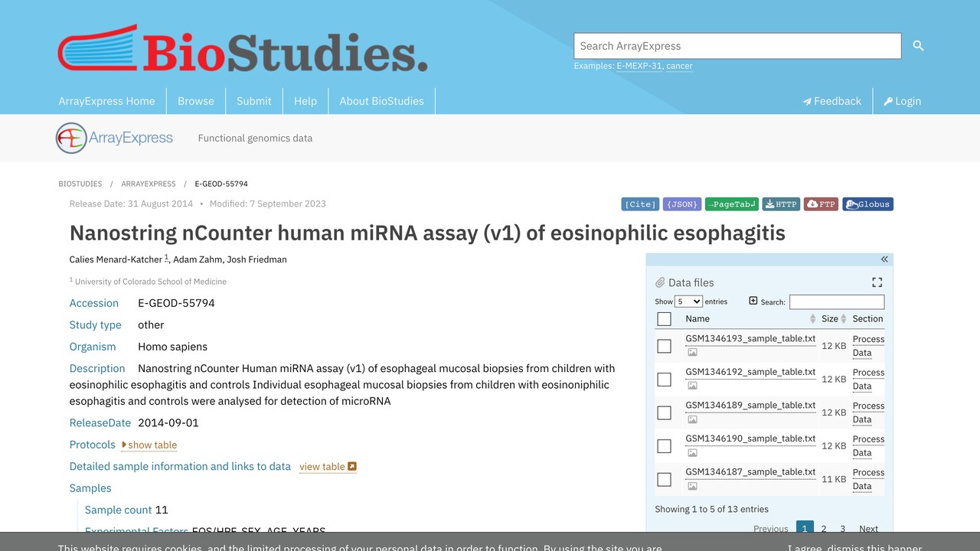Click the advanced search plus icon
The height and width of the screenshot is (551, 980).
pyautogui.click(x=753, y=301)
